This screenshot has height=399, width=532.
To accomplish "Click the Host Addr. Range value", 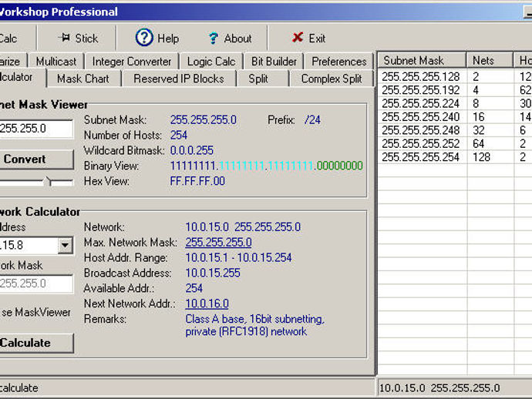I will tap(238, 257).
